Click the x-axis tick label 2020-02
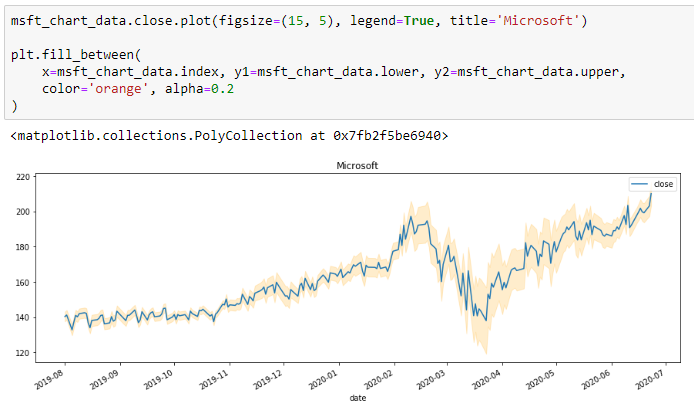Screen dimensions: 694x409 378,380
